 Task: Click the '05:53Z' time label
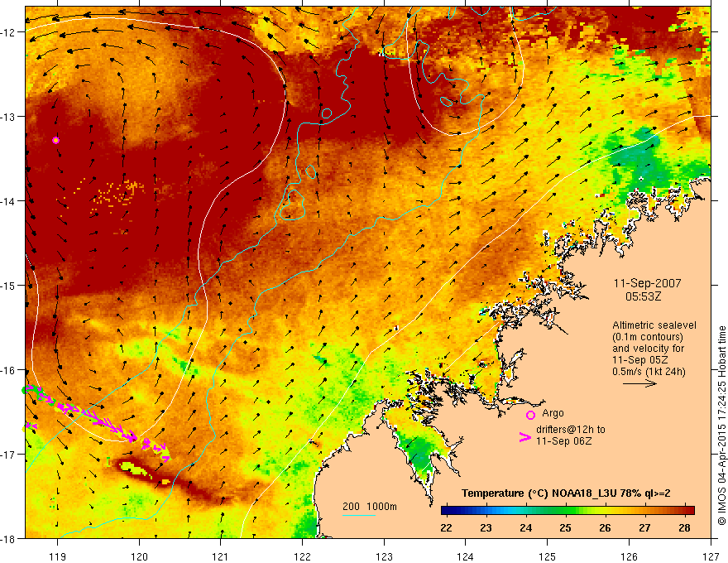point(643,296)
